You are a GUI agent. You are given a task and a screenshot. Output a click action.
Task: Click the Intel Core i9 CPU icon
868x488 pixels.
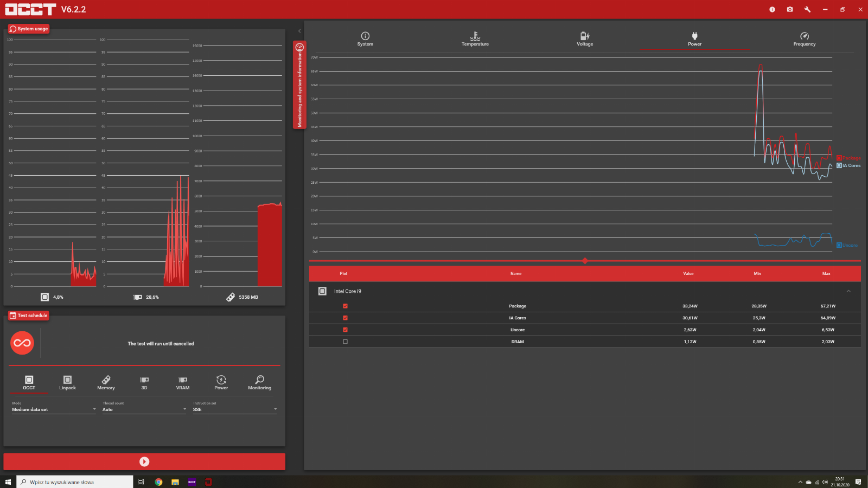pos(322,291)
